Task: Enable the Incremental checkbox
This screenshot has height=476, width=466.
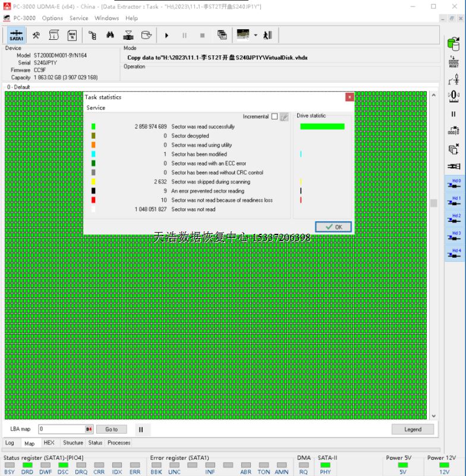Action: click(x=274, y=117)
